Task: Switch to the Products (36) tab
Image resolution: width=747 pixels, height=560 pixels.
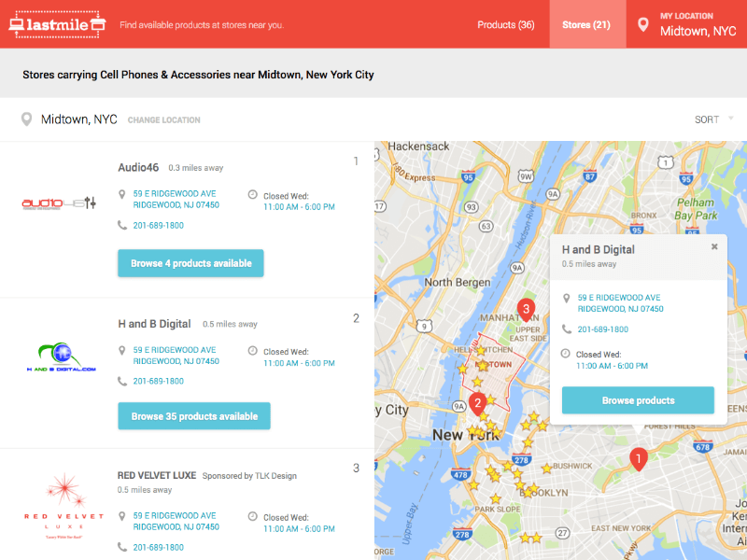Action: point(505,25)
